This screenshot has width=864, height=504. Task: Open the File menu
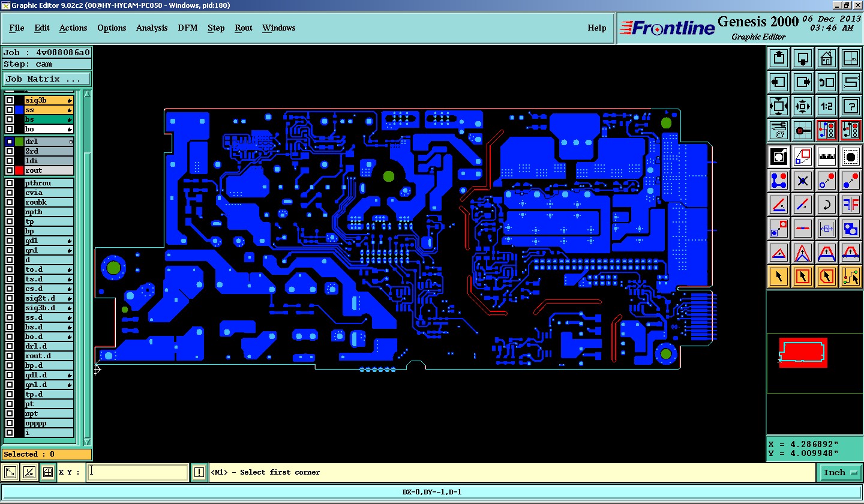[x=17, y=28]
